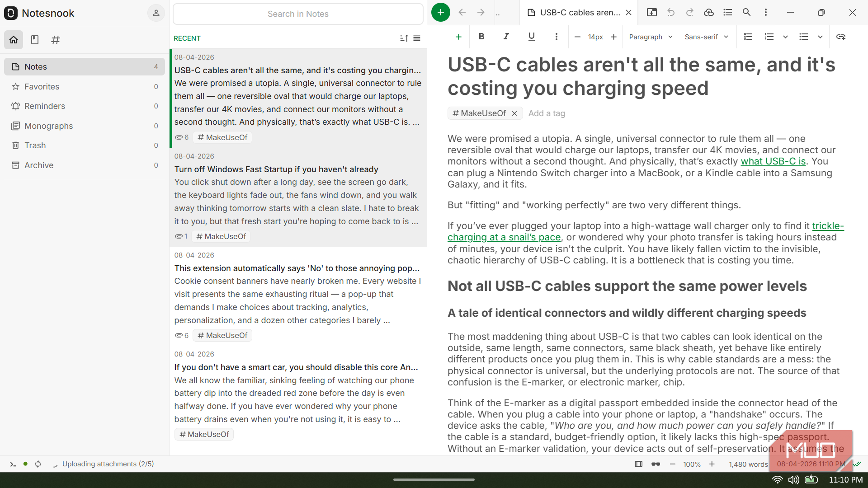Click Add a tag field

(547, 113)
